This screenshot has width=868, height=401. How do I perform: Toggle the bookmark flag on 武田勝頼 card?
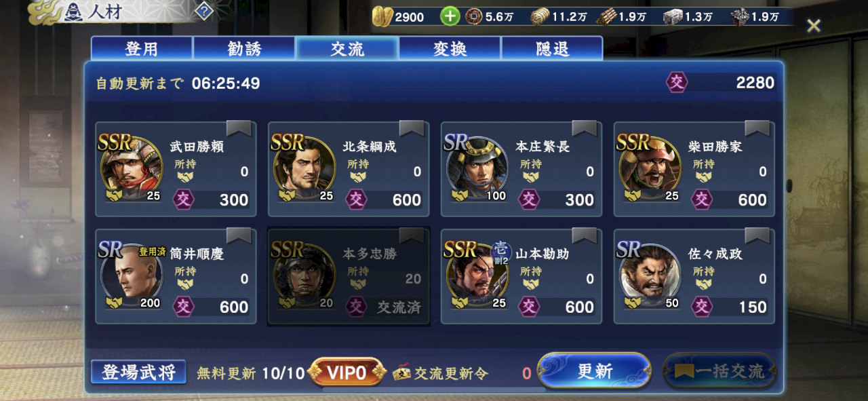[x=239, y=129]
